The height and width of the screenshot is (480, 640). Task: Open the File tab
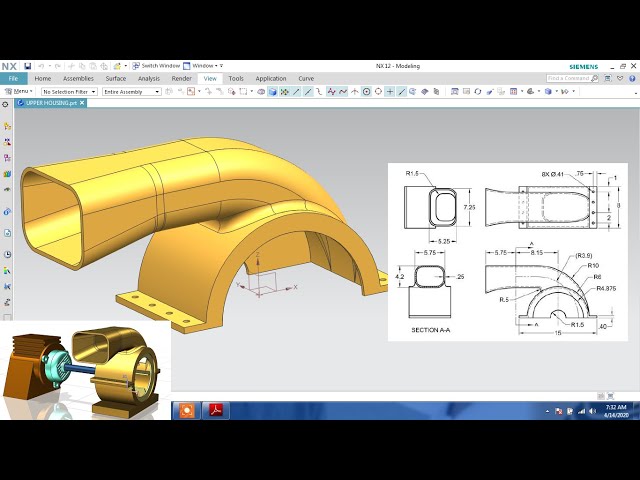coord(13,78)
